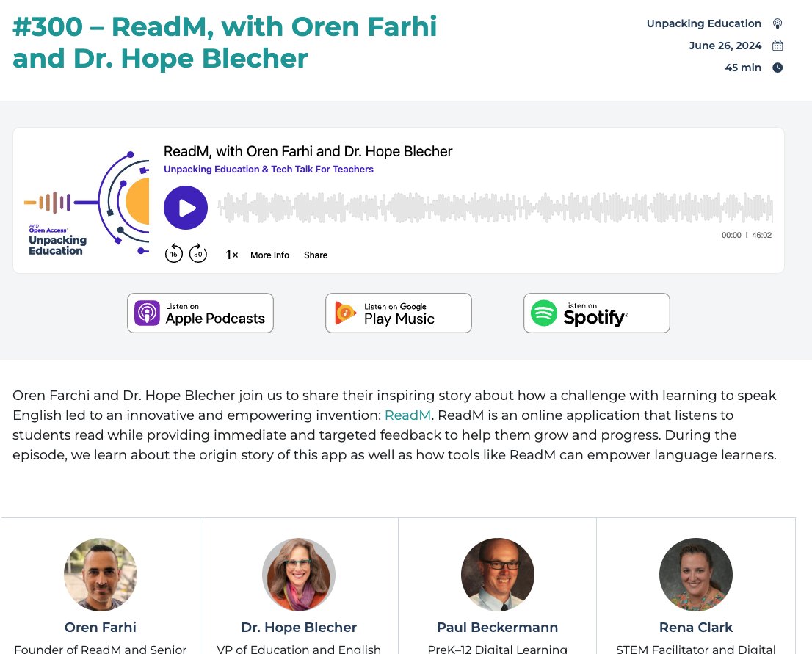Screen dimensions: 812x654
Task: Select the Unpacking Education category label
Action: (x=704, y=23)
